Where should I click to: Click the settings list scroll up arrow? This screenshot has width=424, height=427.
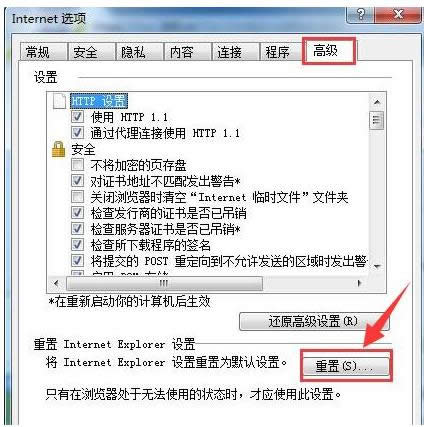[377, 102]
